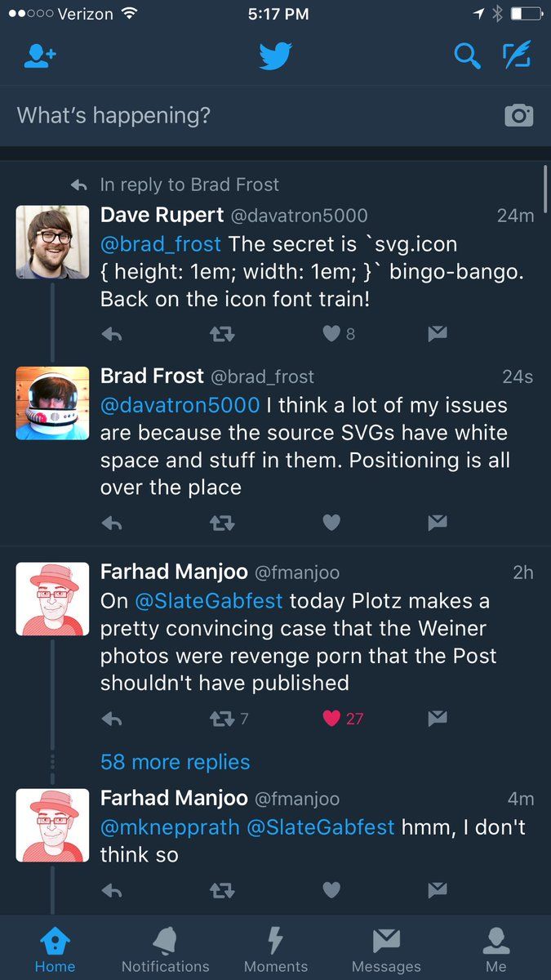Tap the search magnifier icon
Image resolution: width=551 pixels, height=980 pixels.
click(467, 56)
